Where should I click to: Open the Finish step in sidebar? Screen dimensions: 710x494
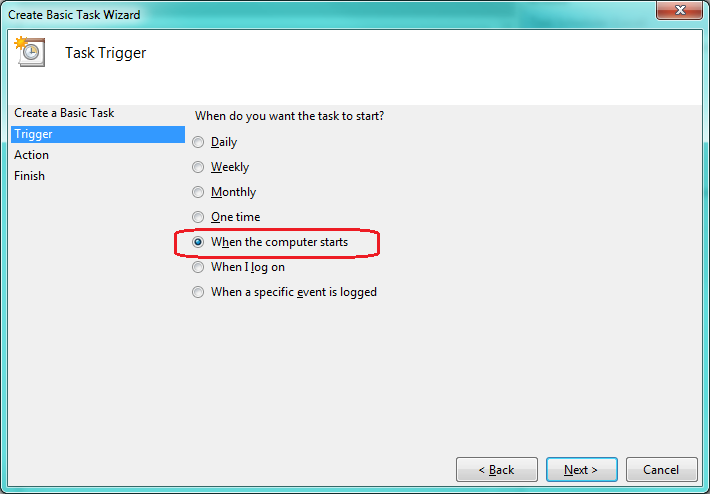click(x=29, y=176)
